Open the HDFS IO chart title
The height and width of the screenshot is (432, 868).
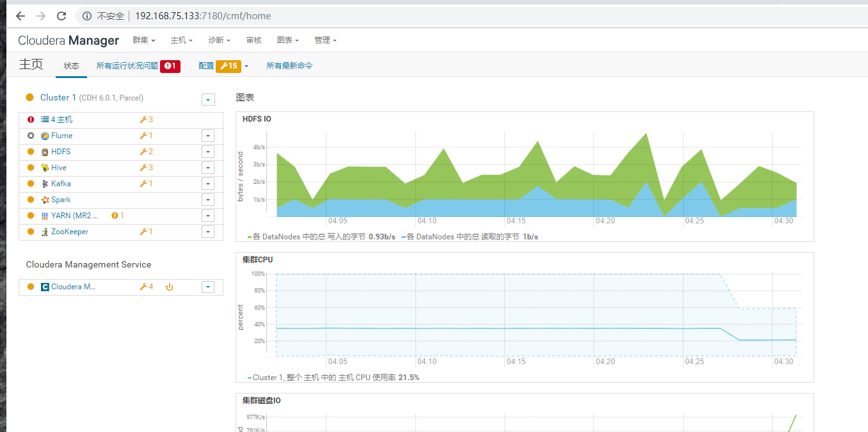tap(257, 119)
